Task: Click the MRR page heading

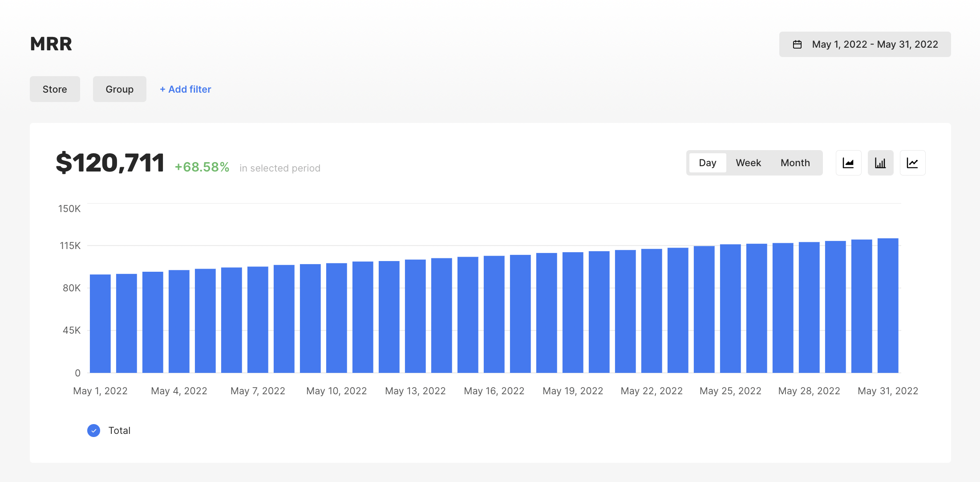Action: 51,44
